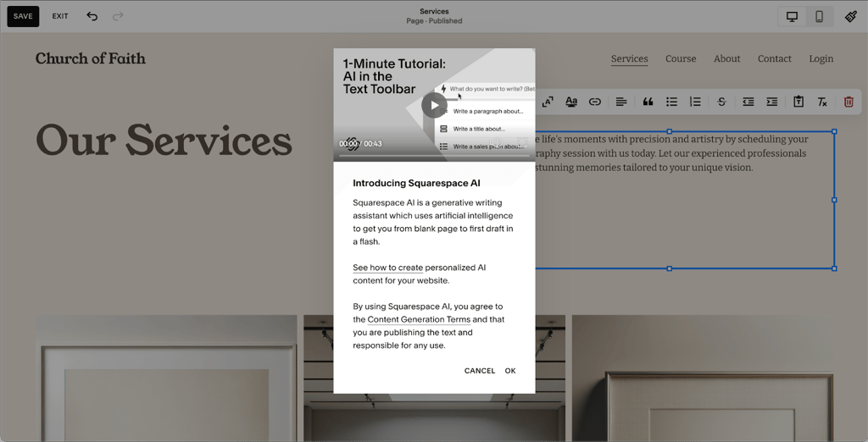Select the 'Our Services' heading

click(x=164, y=141)
